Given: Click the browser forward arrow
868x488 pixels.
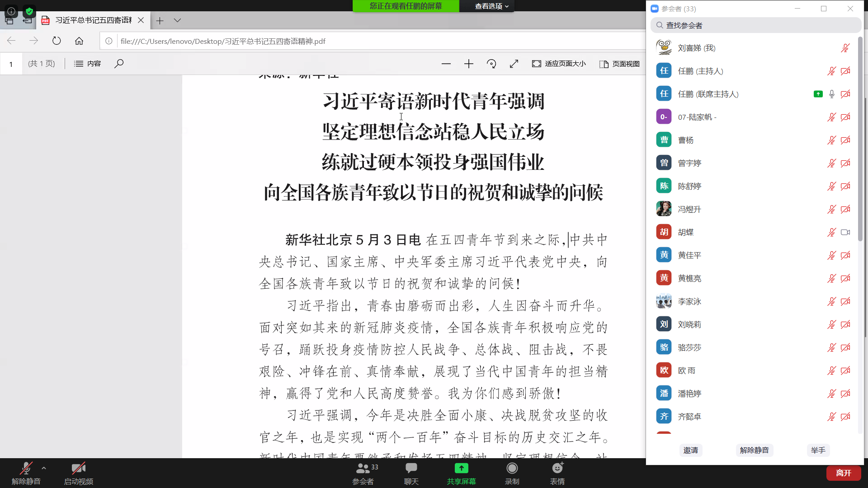Looking at the screenshot, I should tap(34, 41).
